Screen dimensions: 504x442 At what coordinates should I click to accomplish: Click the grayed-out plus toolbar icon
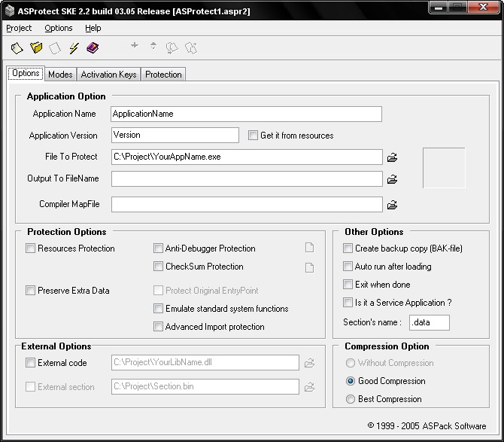[135, 45]
